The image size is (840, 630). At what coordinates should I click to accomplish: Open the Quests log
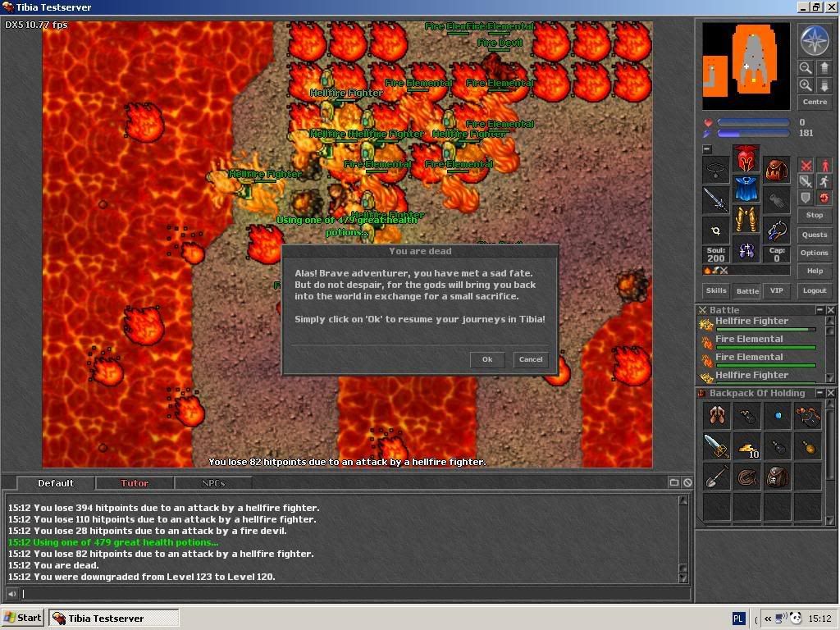coord(815,235)
